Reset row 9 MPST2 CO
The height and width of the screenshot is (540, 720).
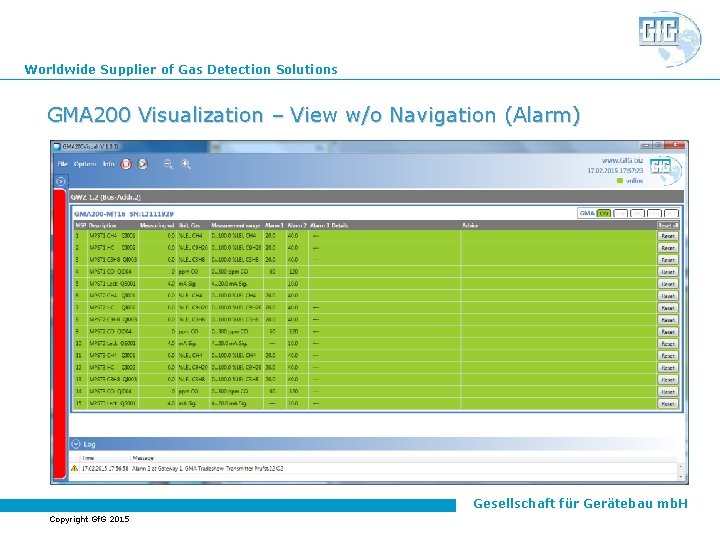[668, 332]
